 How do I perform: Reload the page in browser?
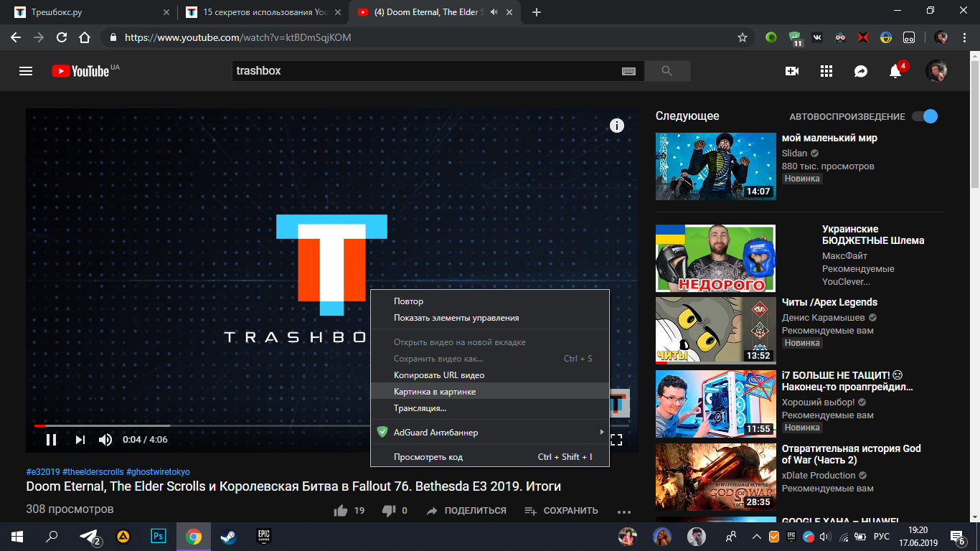tap(62, 37)
